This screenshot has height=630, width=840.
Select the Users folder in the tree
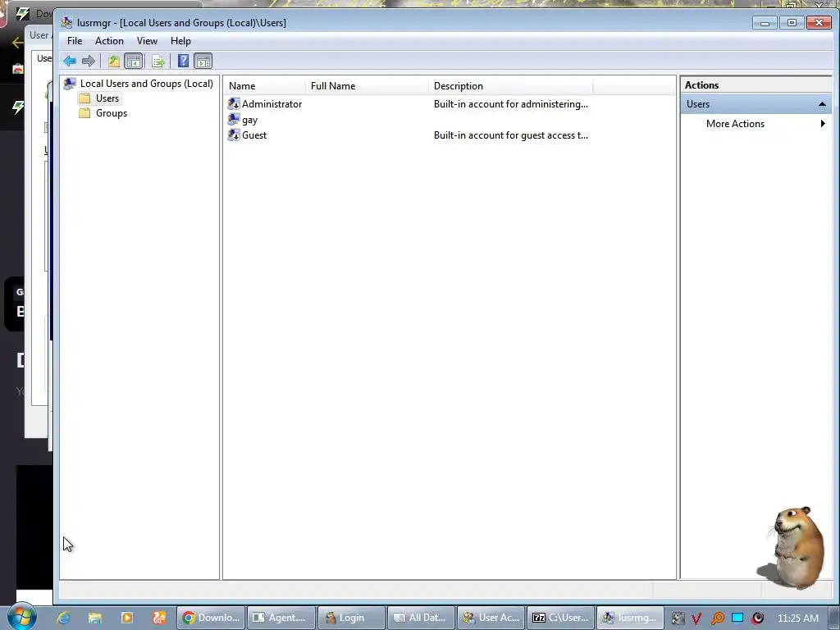pos(107,98)
